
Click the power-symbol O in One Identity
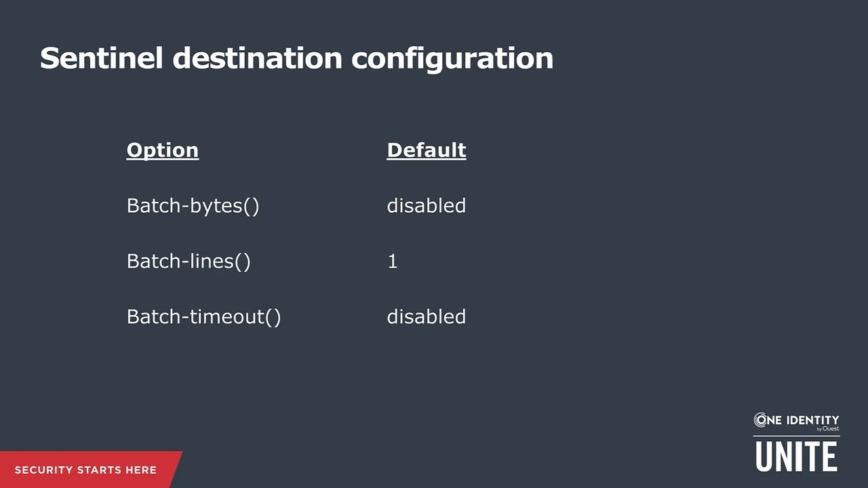[x=760, y=420]
